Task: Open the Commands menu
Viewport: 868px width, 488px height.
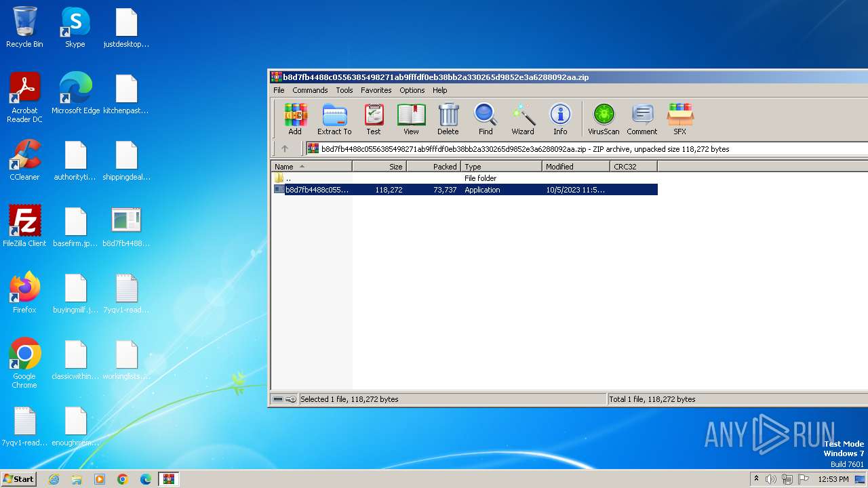Action: (310, 90)
